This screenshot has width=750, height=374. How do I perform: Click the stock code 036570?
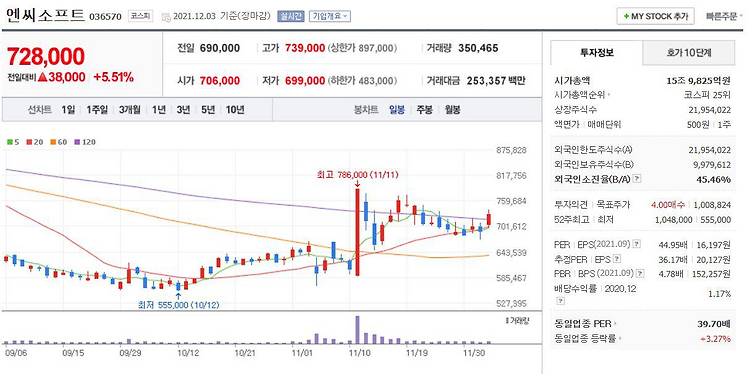(x=106, y=17)
